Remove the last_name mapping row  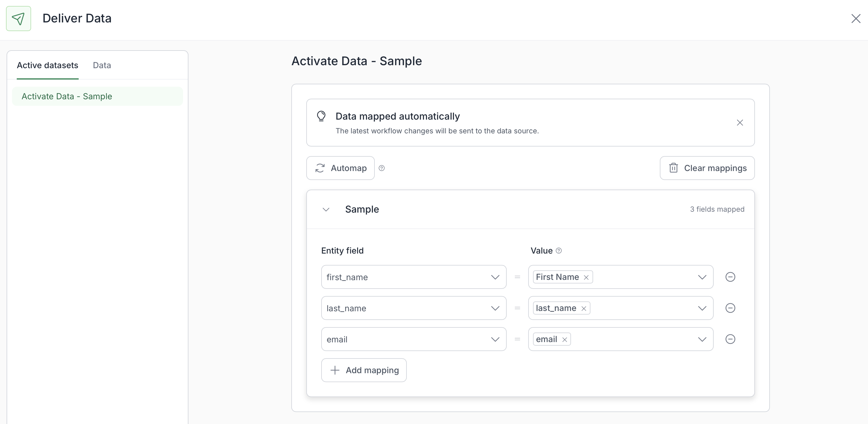(730, 308)
